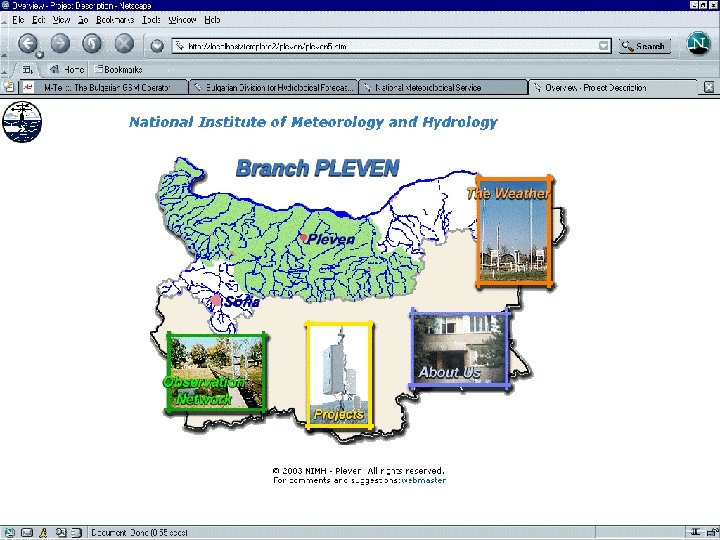Click the Netscape N logo
This screenshot has height=540, width=720.
click(698, 43)
